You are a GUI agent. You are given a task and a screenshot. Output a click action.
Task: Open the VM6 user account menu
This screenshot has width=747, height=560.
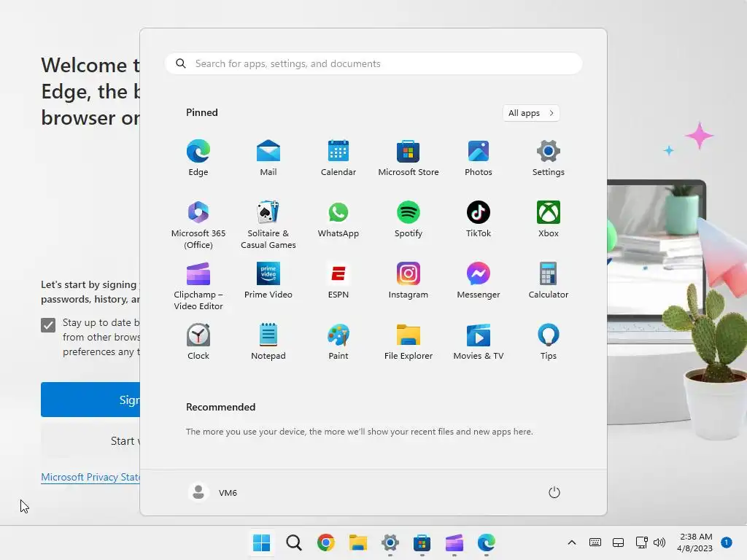213,492
